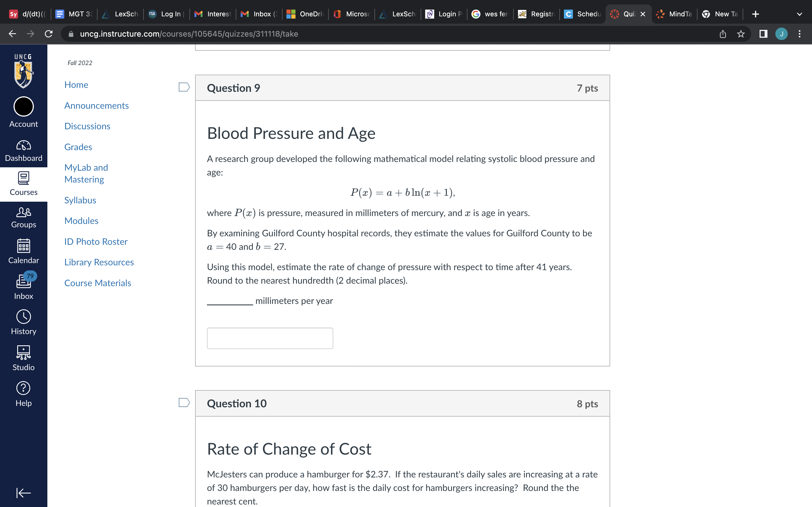Screen dimensions: 812x507
Task: Go to the Grades link
Action: (78, 147)
